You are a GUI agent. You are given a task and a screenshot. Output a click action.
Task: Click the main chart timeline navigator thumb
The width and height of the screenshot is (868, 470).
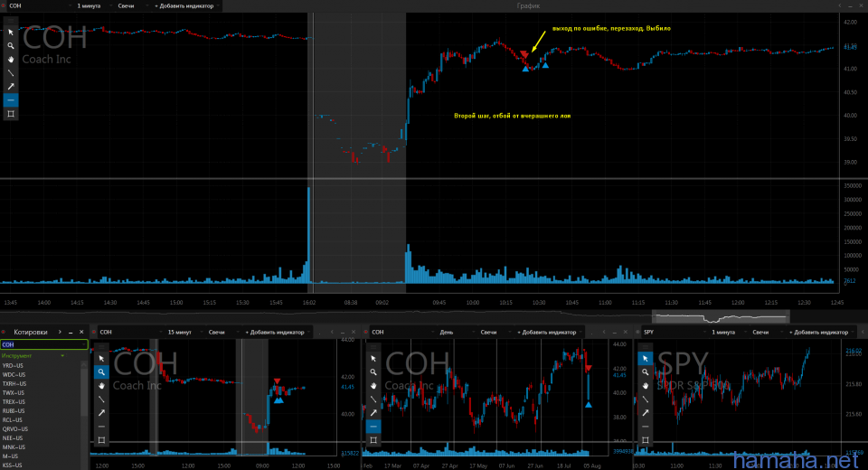click(721, 317)
